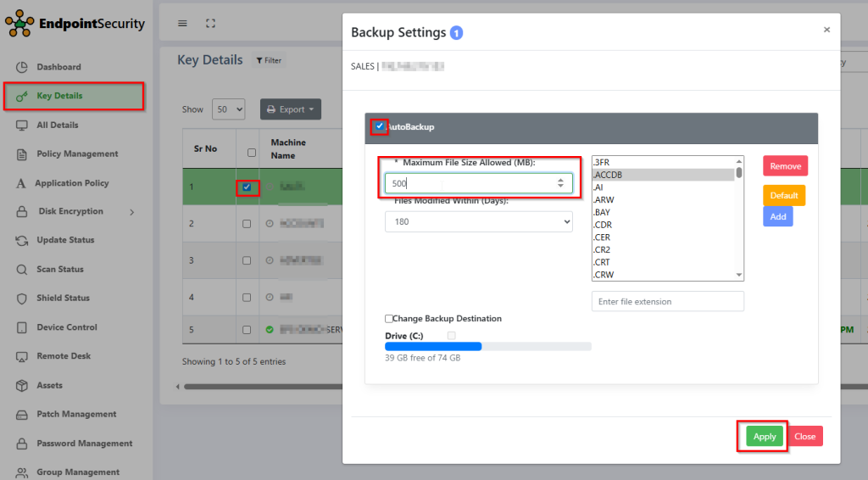The height and width of the screenshot is (480, 868).
Task: Open Policy Management in sidebar
Action: coord(77,154)
